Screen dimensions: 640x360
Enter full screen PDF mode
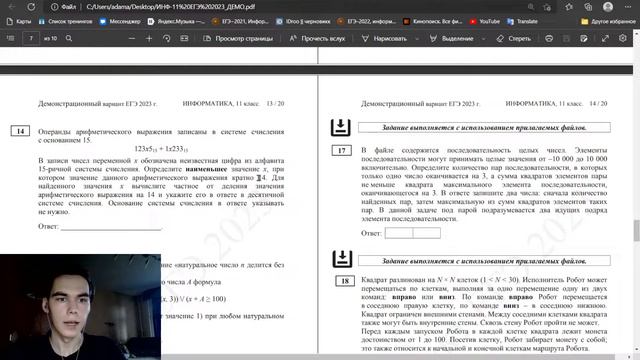[605, 38]
